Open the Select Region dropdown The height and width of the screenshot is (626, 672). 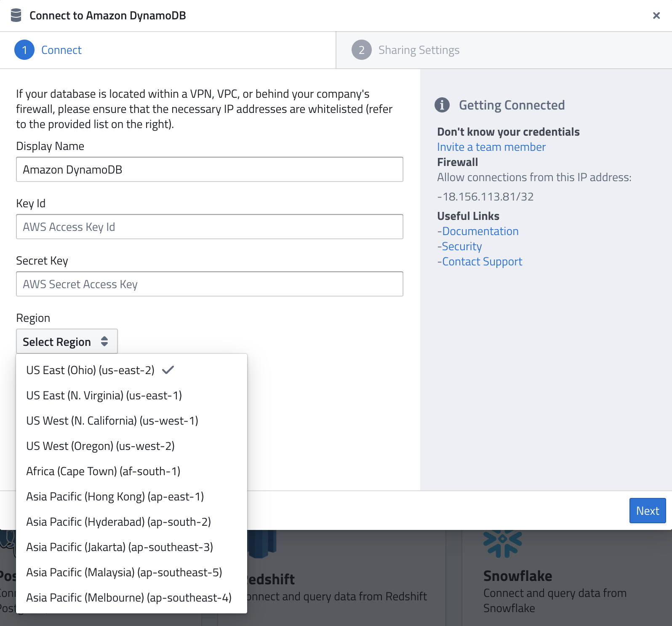coord(67,341)
